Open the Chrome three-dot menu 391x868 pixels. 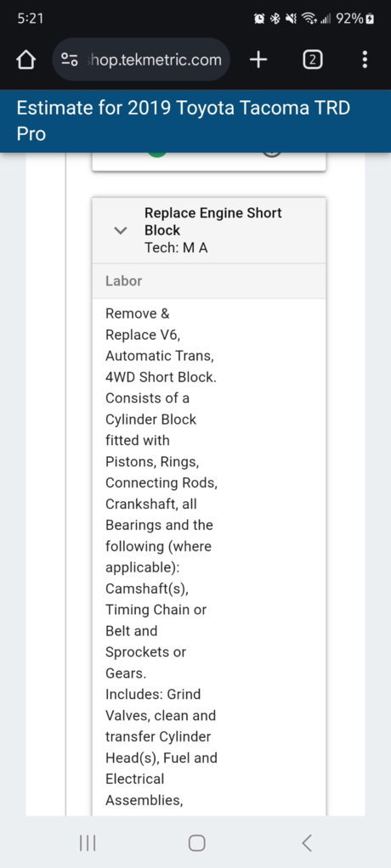pos(365,59)
